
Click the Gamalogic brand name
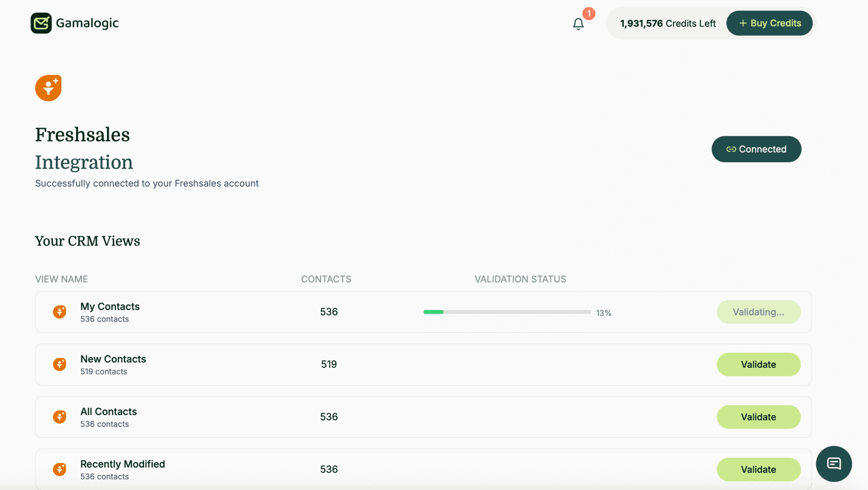(x=87, y=23)
